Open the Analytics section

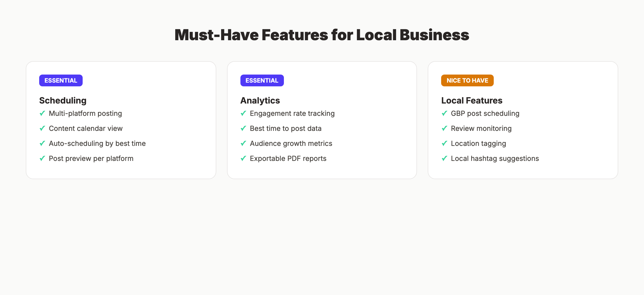click(260, 100)
